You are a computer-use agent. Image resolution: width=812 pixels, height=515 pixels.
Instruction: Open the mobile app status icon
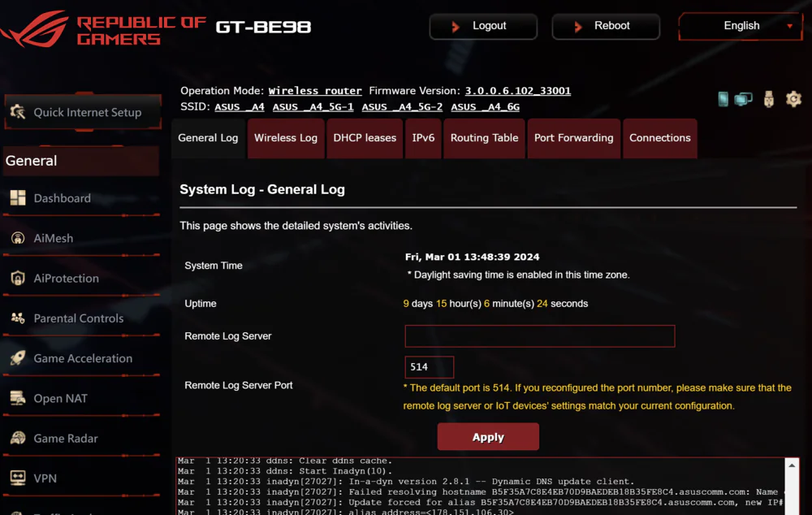tap(723, 98)
